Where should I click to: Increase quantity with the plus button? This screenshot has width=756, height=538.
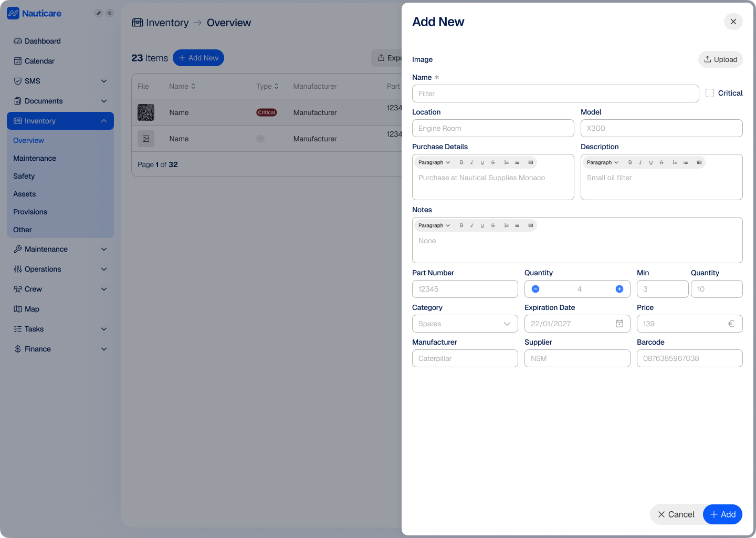(x=619, y=289)
